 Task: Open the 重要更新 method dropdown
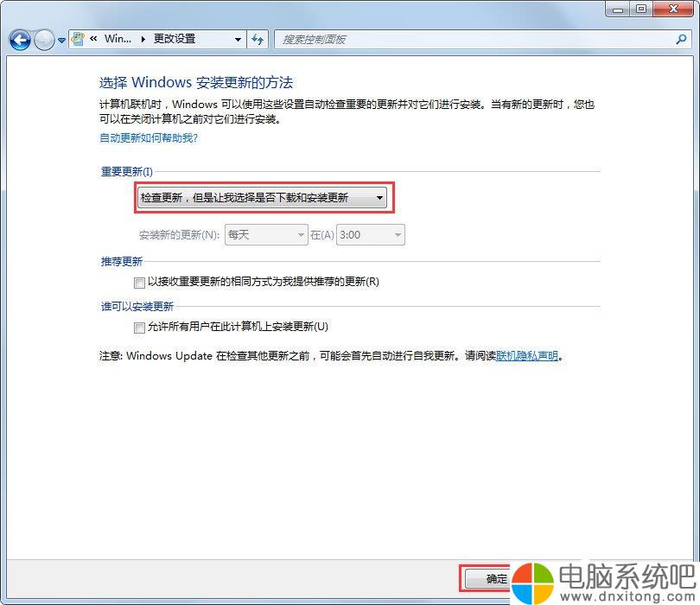262,197
